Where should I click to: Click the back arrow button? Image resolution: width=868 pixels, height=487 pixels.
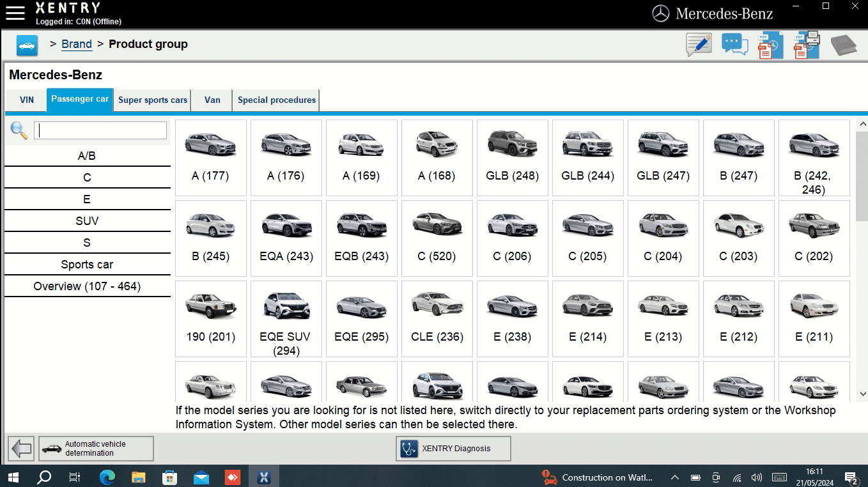[22, 449]
